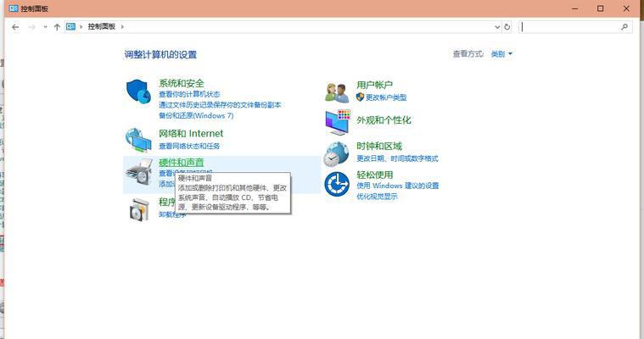
Task: Open 轻松使用 category link
Action: pos(374,175)
